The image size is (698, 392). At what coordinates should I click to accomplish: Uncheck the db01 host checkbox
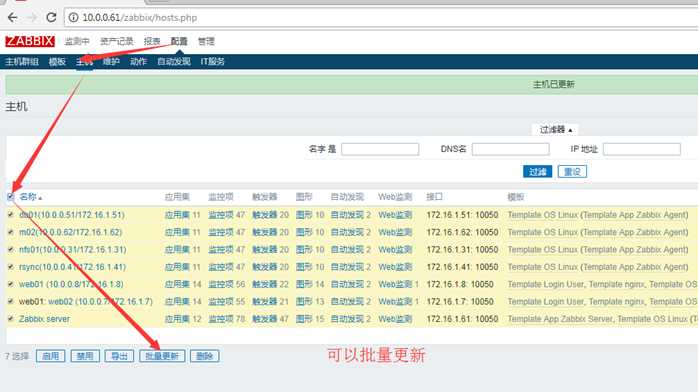pyautogui.click(x=11, y=214)
